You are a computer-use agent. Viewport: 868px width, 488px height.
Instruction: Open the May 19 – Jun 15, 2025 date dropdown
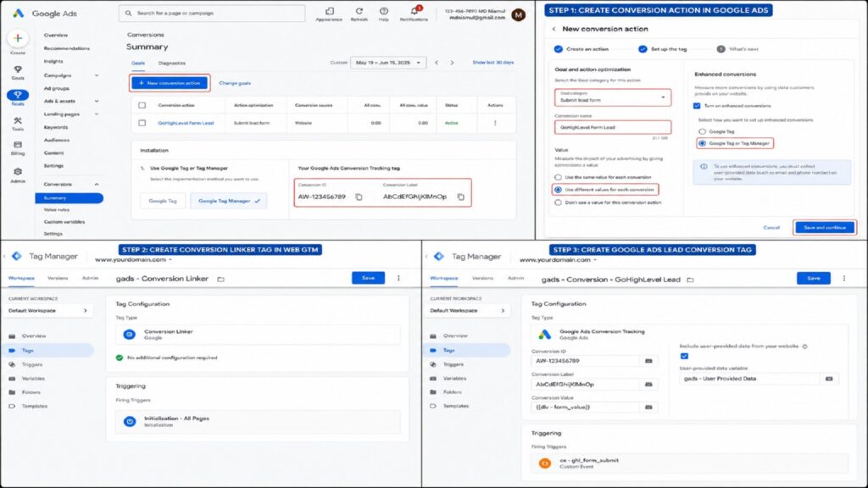click(388, 63)
